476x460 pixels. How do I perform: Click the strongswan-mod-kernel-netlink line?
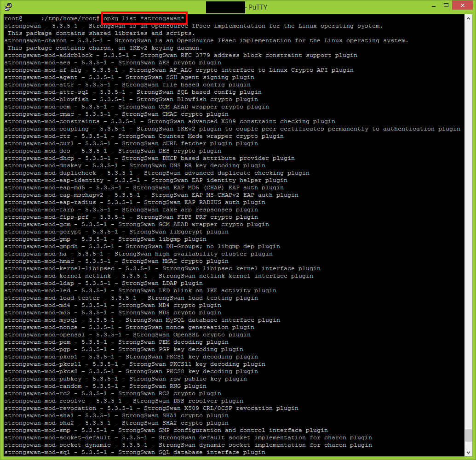(159, 276)
